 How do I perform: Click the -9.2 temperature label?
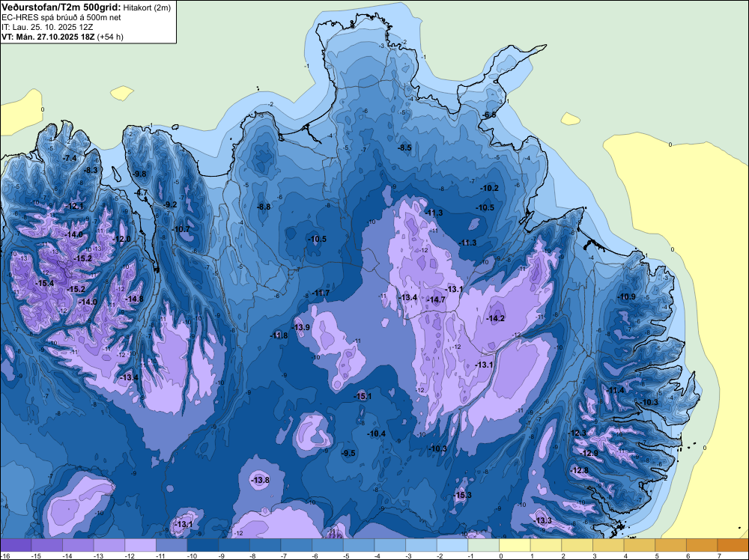[169, 204]
